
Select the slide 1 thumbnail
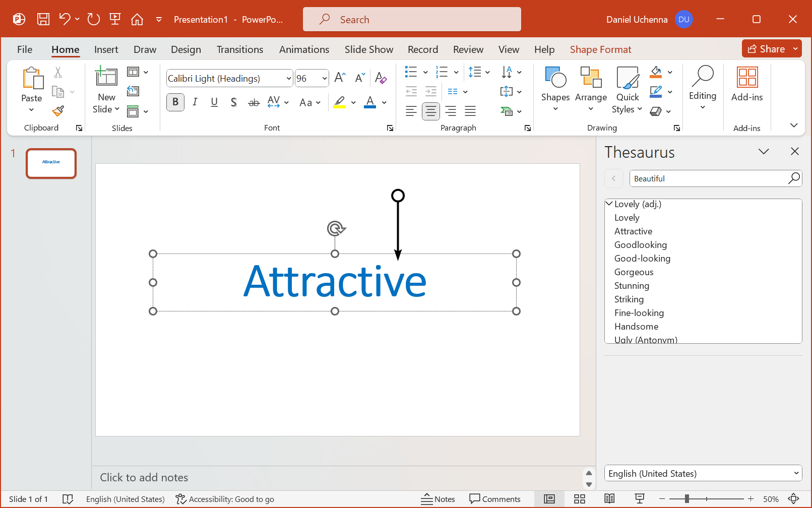[51, 163]
